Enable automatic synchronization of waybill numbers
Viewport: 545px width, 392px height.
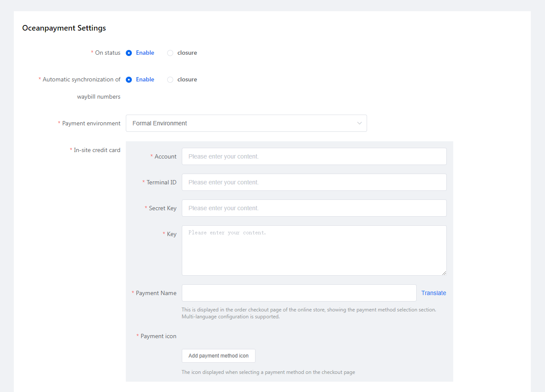click(x=129, y=80)
